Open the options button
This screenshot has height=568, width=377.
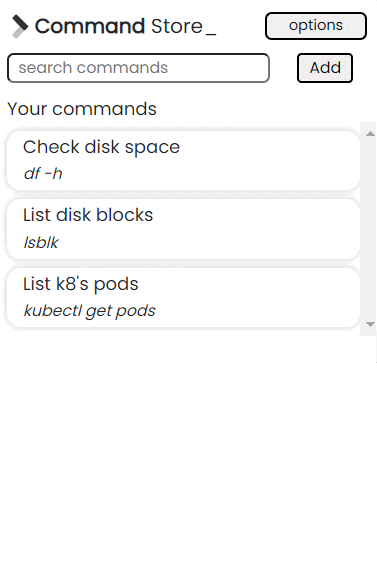pos(316,26)
